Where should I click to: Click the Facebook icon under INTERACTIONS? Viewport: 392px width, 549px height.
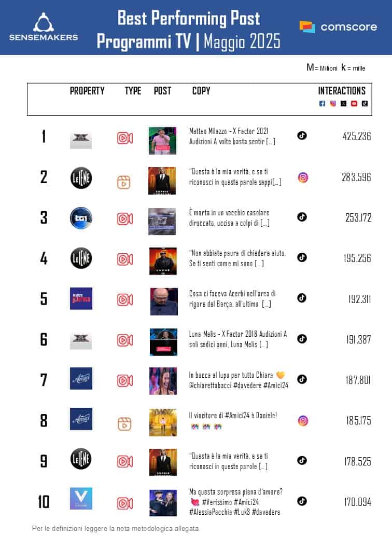[322, 103]
